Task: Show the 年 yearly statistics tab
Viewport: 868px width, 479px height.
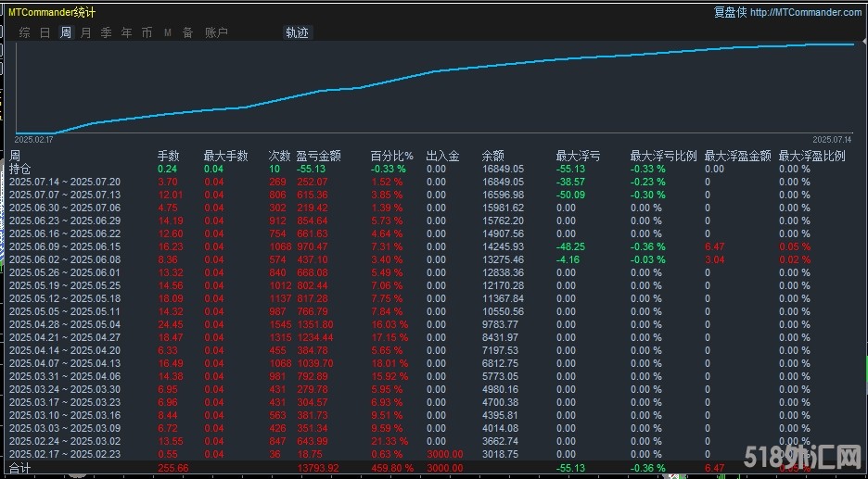Action: point(127,32)
